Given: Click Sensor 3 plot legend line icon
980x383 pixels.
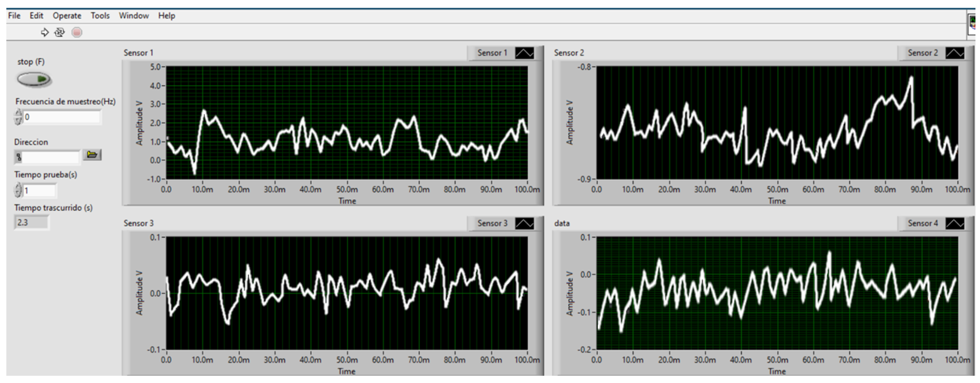Looking at the screenshot, I should point(524,223).
